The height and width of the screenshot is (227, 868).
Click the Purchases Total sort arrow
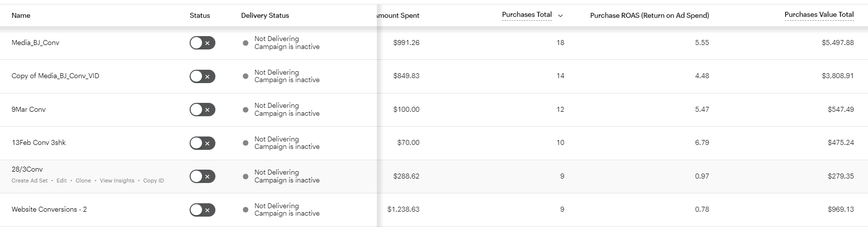pyautogui.click(x=561, y=16)
